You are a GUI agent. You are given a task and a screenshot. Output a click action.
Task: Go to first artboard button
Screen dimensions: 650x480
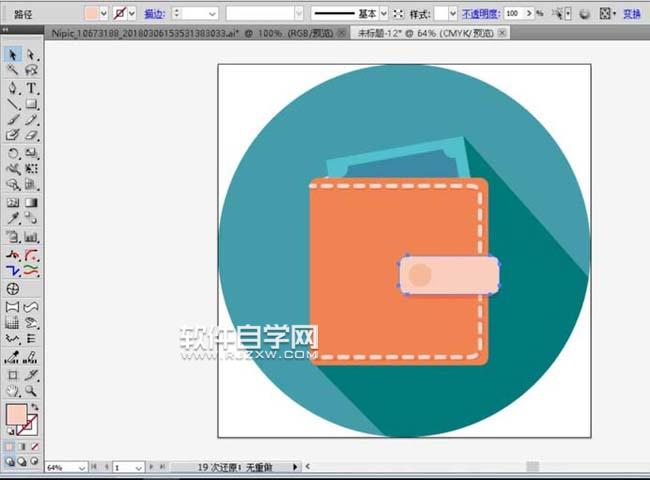[x=94, y=467]
